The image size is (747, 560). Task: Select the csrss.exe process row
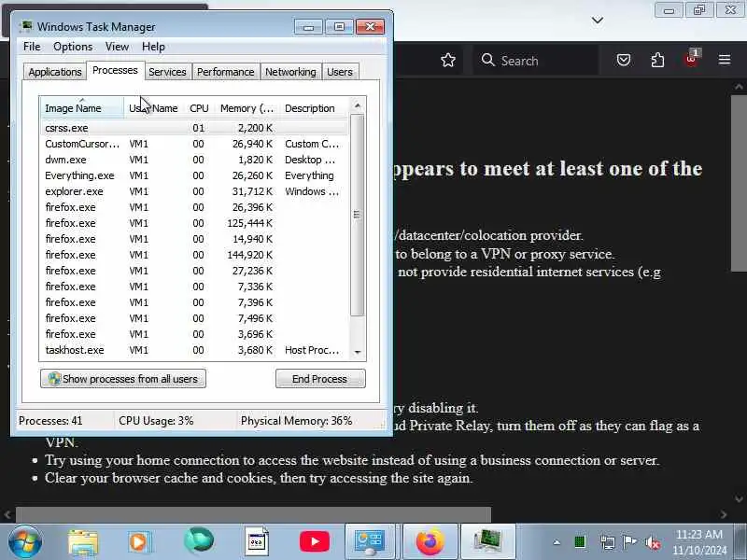pyautogui.click(x=194, y=128)
